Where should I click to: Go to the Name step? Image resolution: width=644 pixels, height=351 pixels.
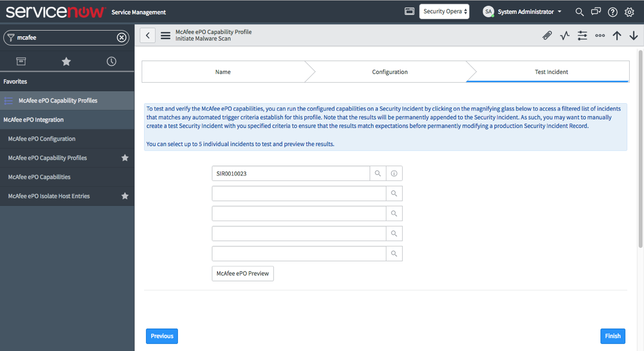click(x=223, y=72)
